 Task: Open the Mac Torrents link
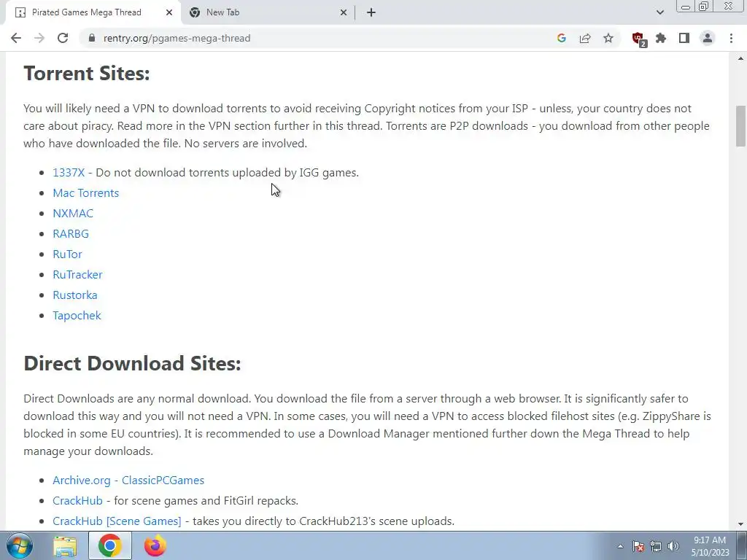[86, 192]
